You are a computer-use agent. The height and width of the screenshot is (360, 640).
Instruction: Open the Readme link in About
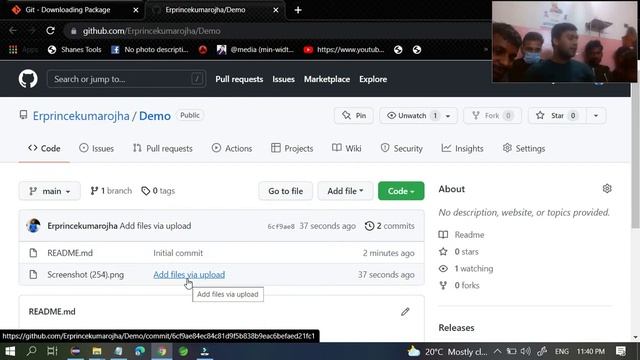pos(469,235)
